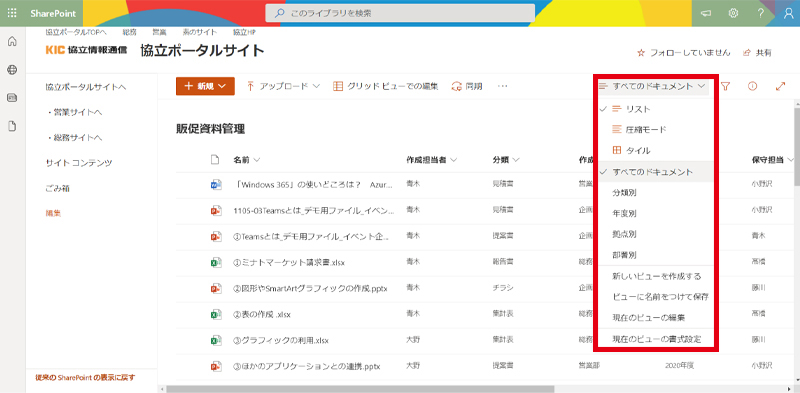Open the user account avatar icon

tap(788, 13)
